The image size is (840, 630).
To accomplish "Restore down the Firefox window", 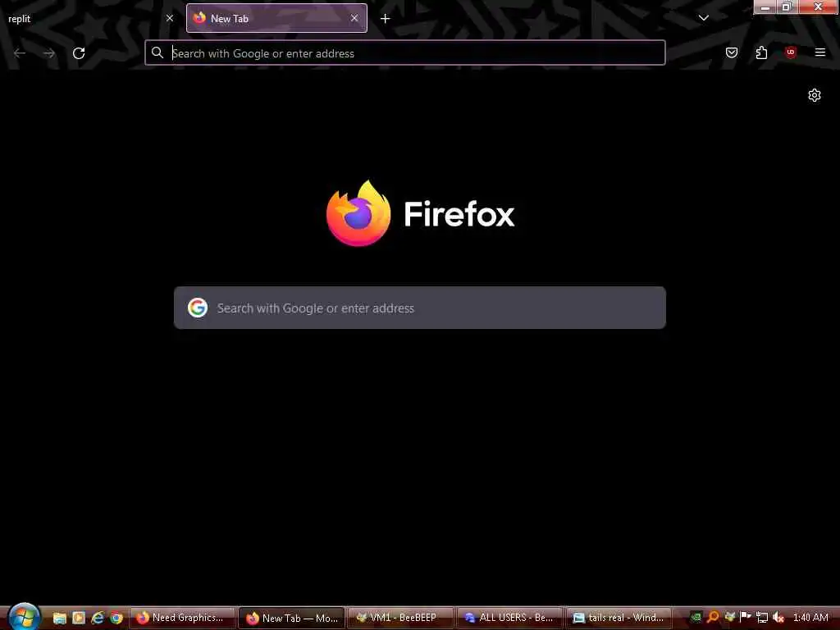I will (x=787, y=7).
